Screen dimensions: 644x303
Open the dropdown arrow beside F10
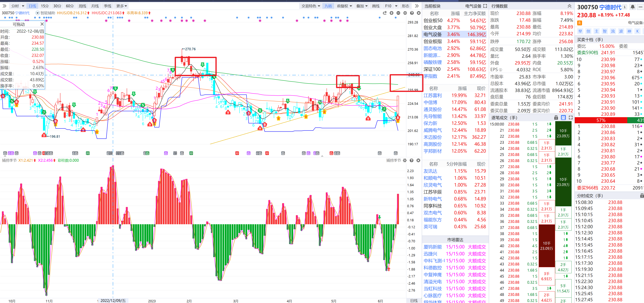[x=396, y=6]
